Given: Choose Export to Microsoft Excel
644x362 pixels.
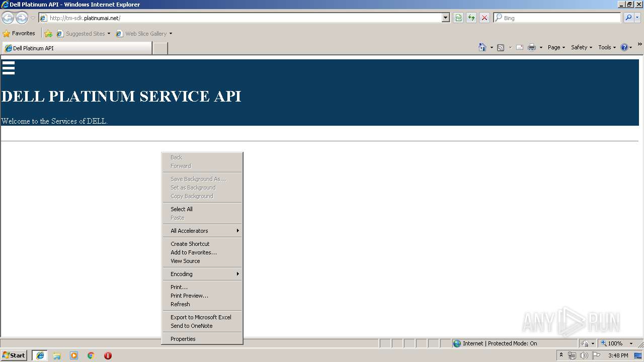Looking at the screenshot, I should pyautogui.click(x=202, y=317).
